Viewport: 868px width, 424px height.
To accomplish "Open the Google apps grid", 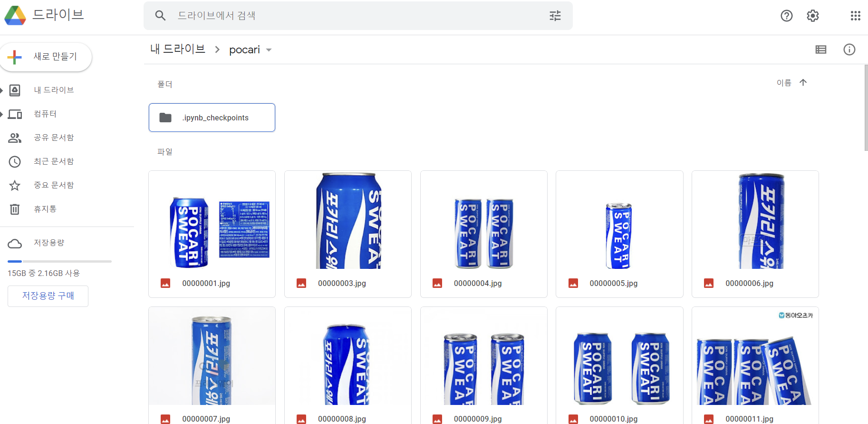I will (x=856, y=16).
